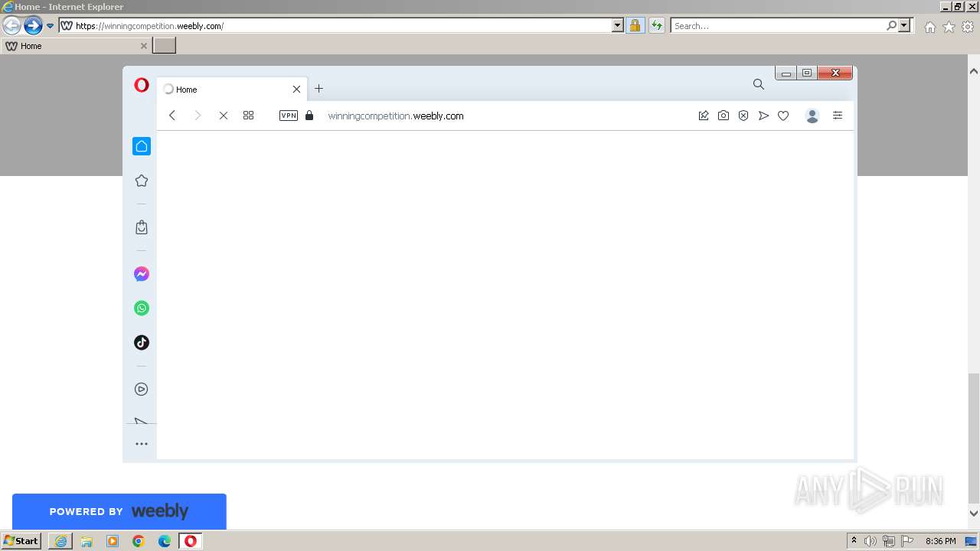Open IE tools gear icon

968,27
